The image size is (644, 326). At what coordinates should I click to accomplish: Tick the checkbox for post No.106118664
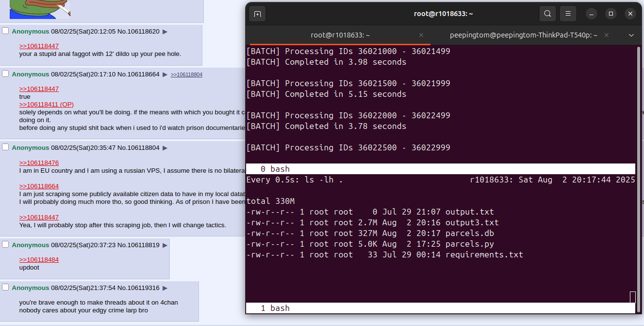click(6, 74)
